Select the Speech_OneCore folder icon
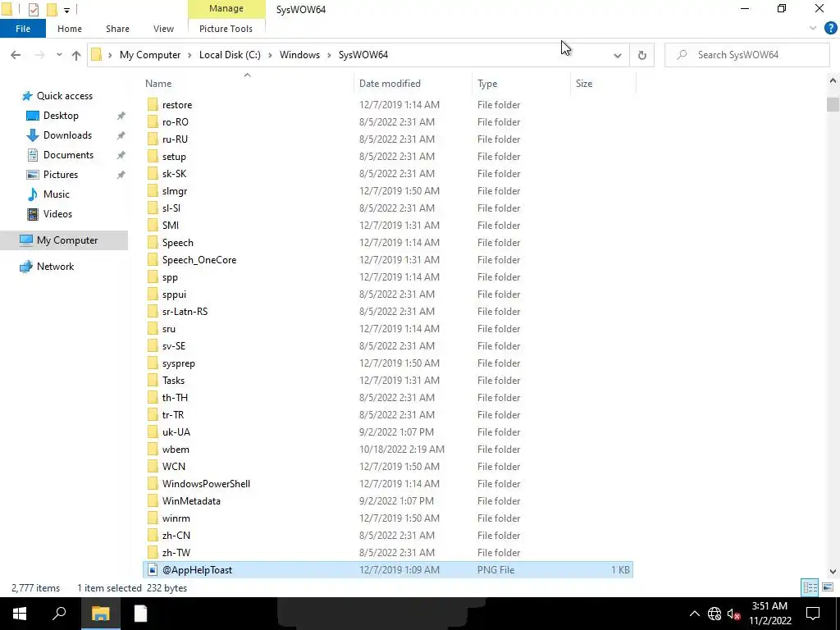The height and width of the screenshot is (630, 840). [x=153, y=260]
